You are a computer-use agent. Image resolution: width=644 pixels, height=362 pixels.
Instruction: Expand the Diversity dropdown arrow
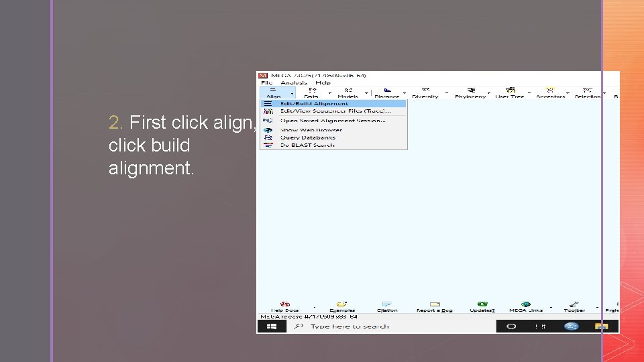[447, 93]
